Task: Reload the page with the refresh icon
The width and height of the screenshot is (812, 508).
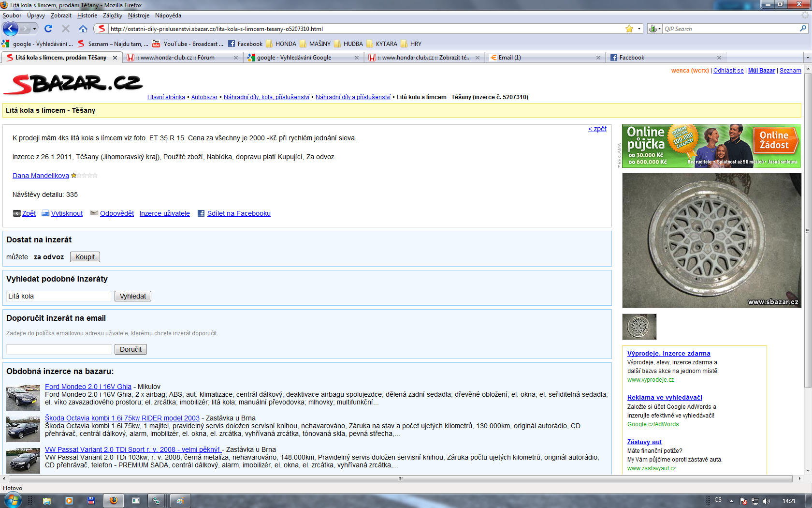Action: [48, 29]
